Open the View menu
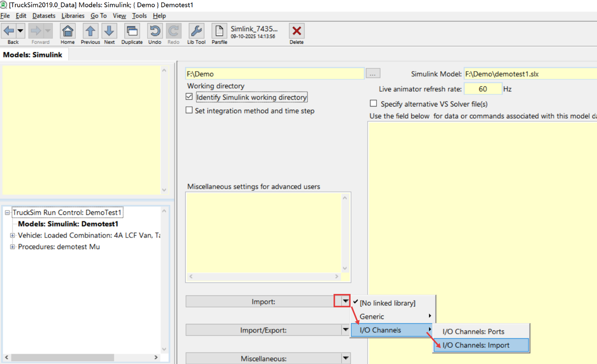Image resolution: width=597 pixels, height=364 pixels. point(119,16)
